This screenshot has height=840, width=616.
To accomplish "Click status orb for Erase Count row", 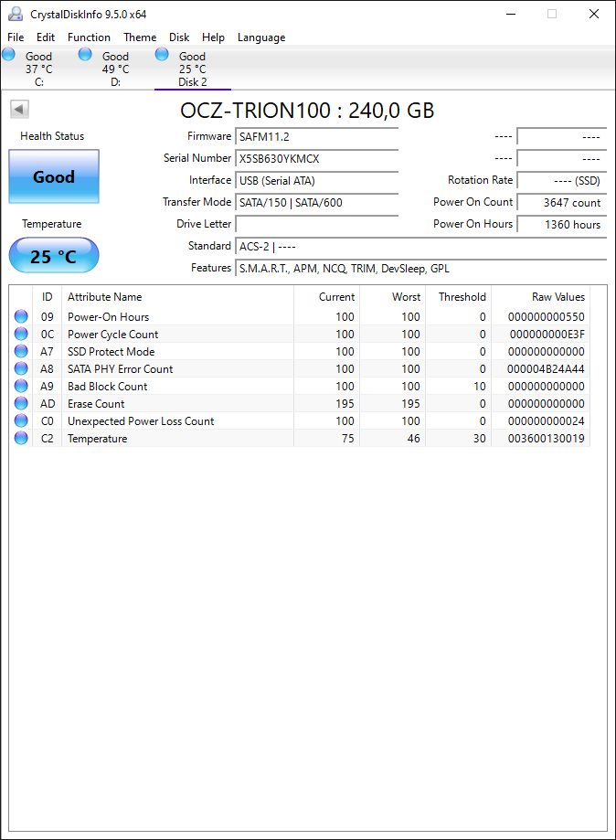I will click(x=21, y=403).
